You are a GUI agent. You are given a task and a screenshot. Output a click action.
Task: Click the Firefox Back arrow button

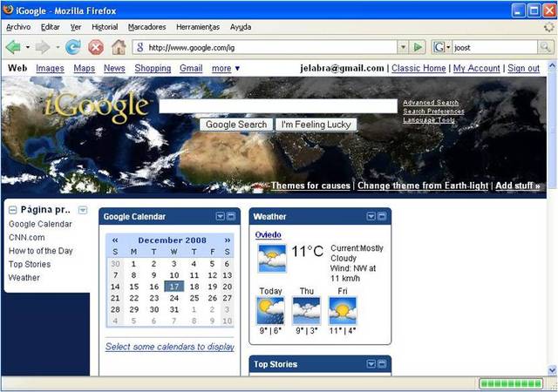click(13, 47)
